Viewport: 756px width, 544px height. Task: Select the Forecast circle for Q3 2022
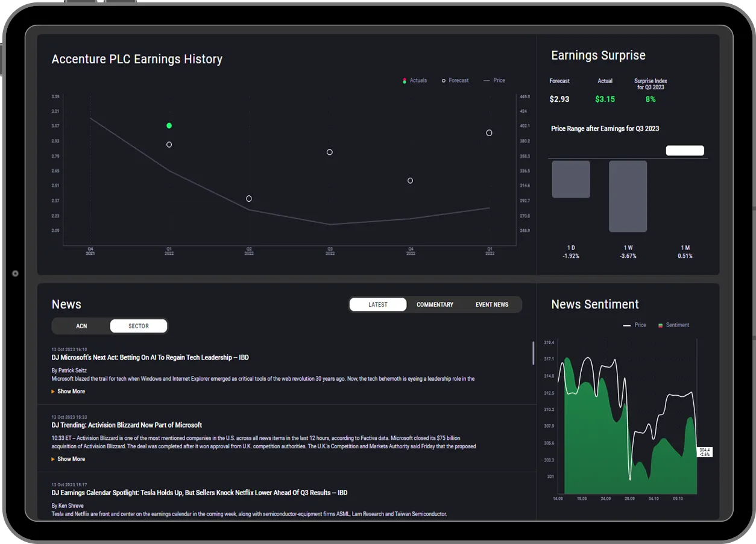(x=330, y=152)
